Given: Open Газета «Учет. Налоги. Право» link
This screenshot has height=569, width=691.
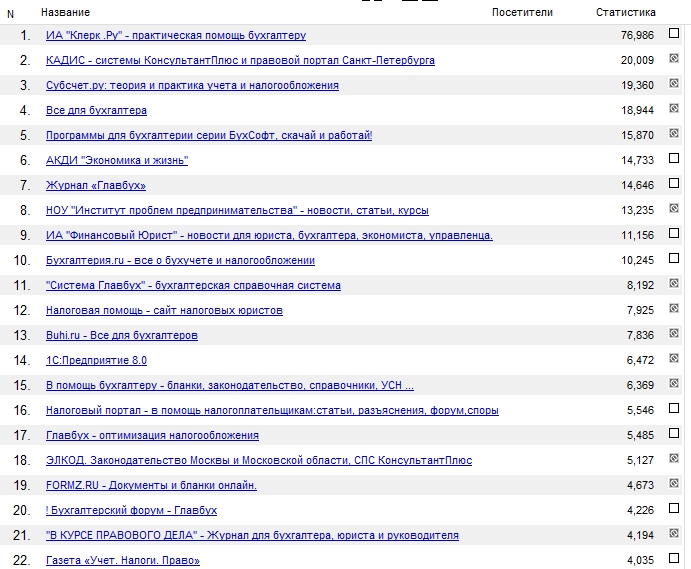Looking at the screenshot, I should pos(123,561).
